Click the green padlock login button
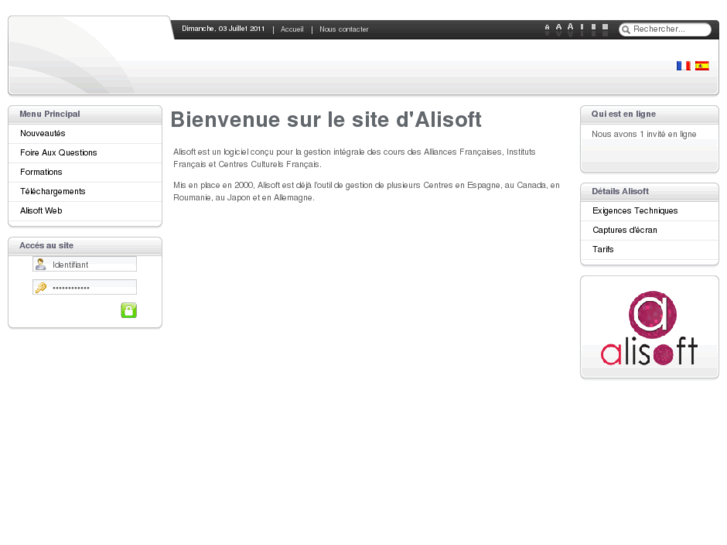This screenshot has height=545, width=727. tap(129, 310)
